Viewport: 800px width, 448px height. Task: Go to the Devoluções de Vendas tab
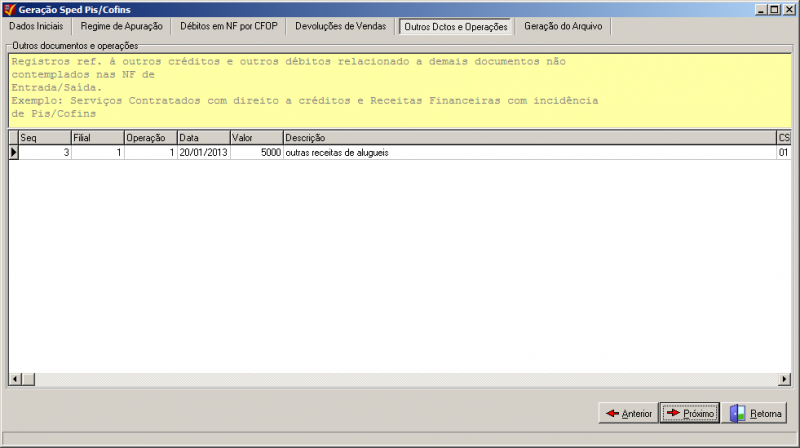(340, 26)
